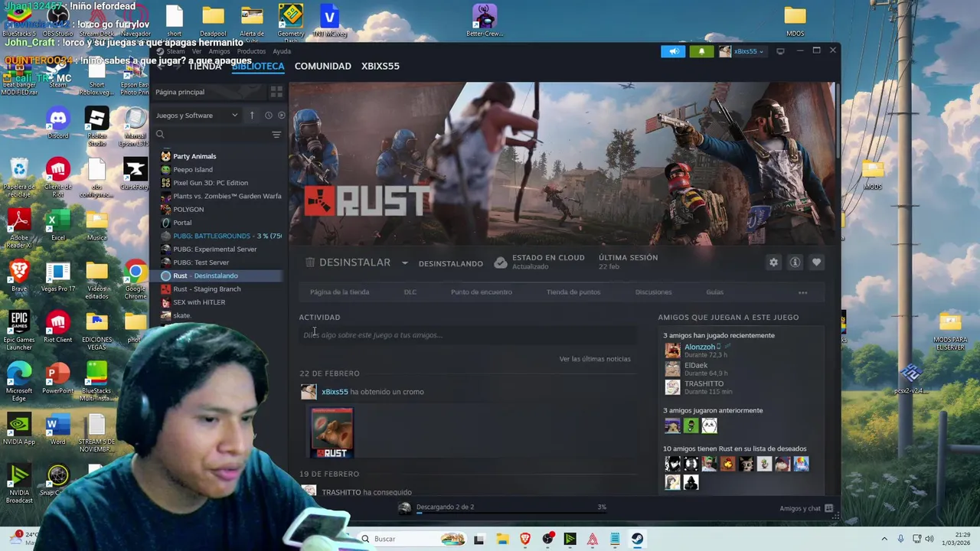980x551 pixels.
Task: Open Steam icon in the taskbar
Action: tap(637, 539)
